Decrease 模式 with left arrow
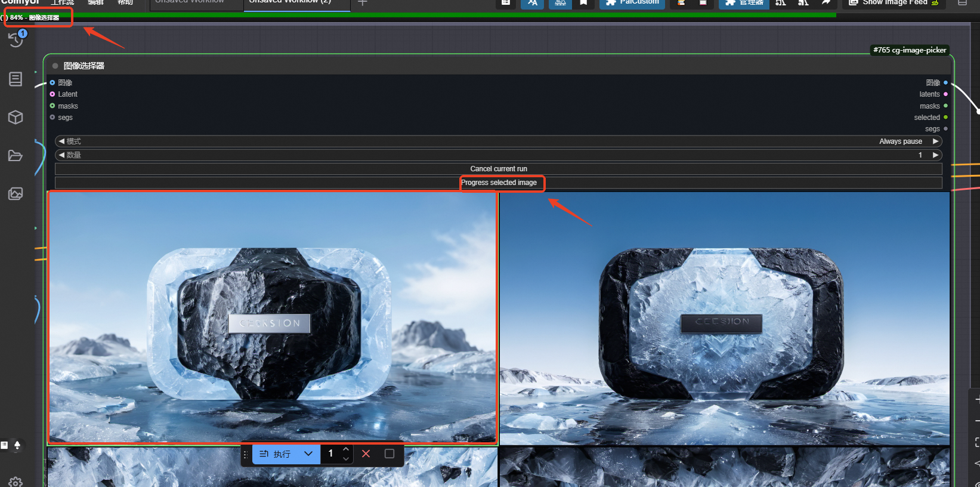The width and height of the screenshot is (980, 487). (61, 141)
